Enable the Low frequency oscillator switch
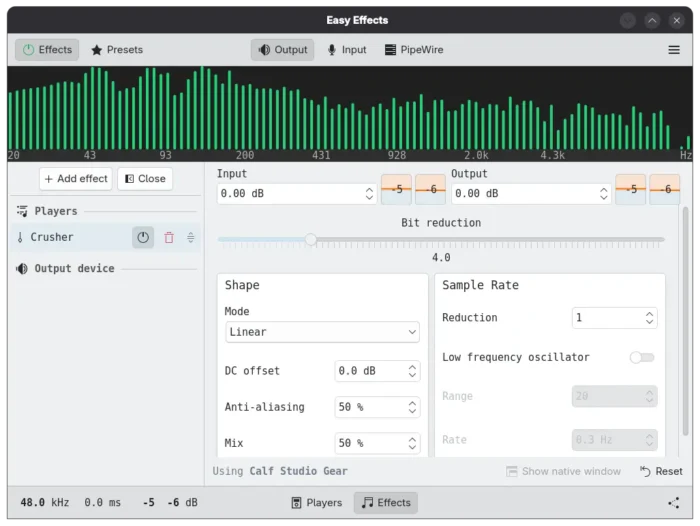Viewport: 700px width, 526px height. (642, 357)
